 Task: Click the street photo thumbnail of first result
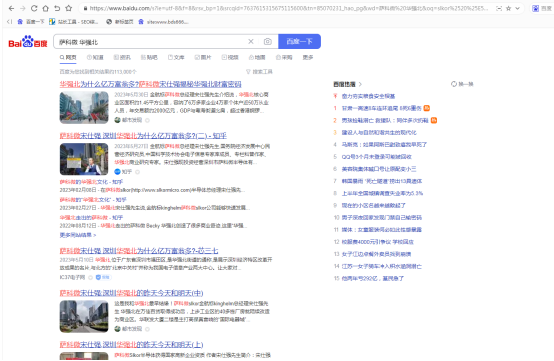coord(84,107)
